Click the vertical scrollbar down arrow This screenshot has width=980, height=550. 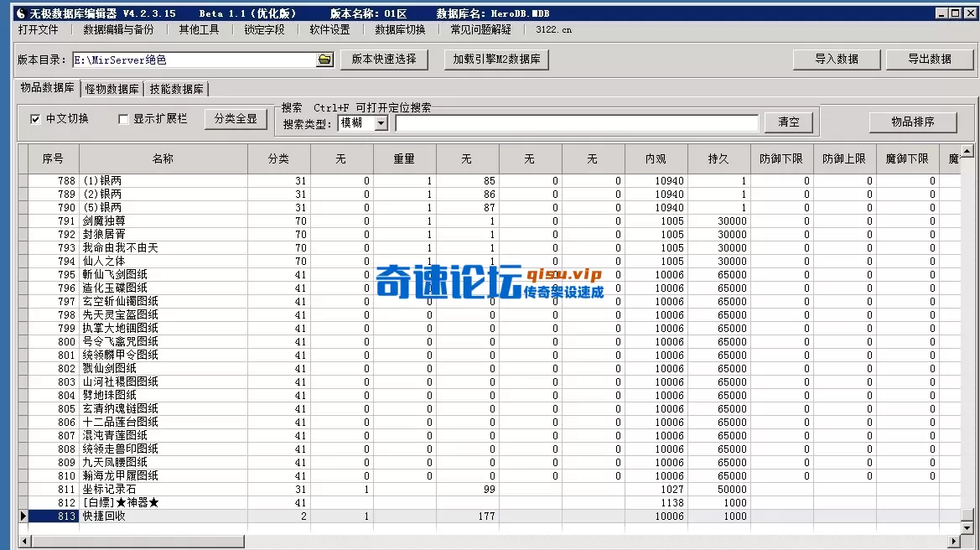click(967, 527)
